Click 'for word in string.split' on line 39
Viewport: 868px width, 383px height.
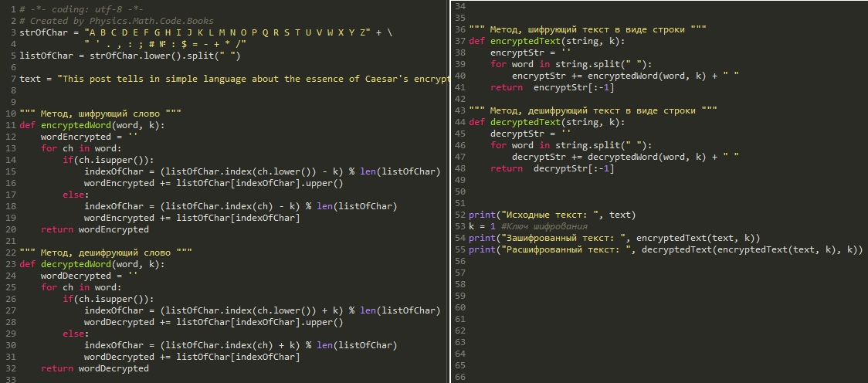(x=571, y=64)
